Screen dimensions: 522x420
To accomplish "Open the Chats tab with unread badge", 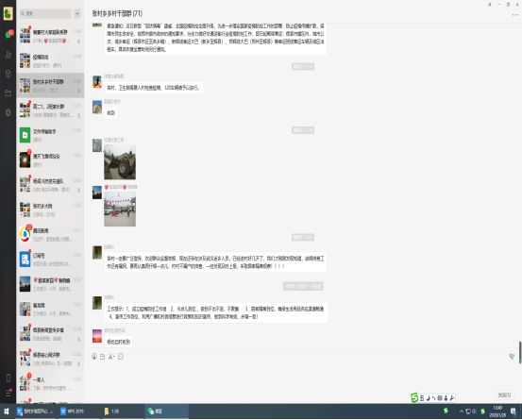I will (8, 34).
